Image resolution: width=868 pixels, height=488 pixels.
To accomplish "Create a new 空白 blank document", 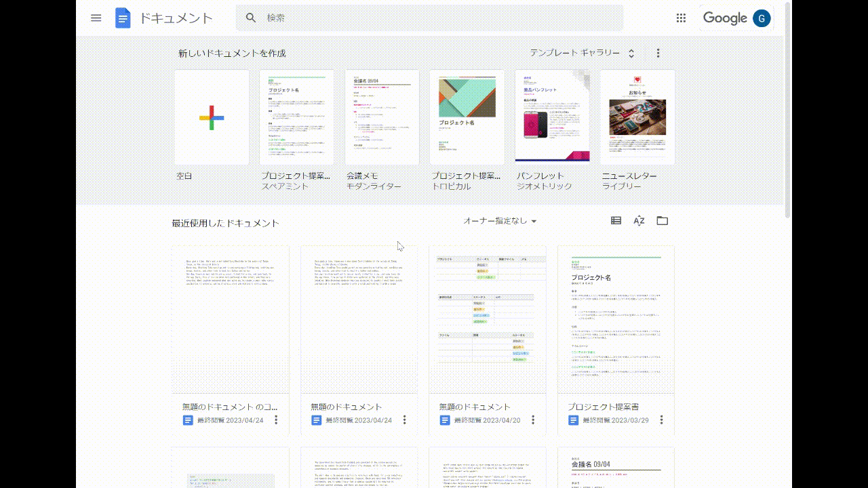I will tap(212, 117).
